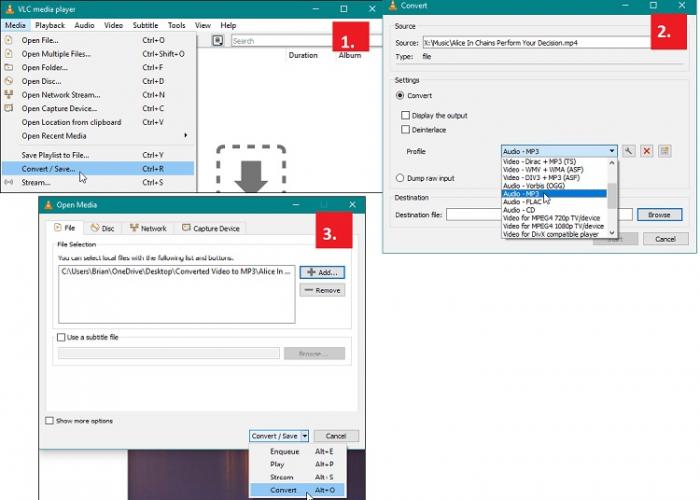This screenshot has width=700, height=500.
Task: Open the Audio menu
Action: coord(84,25)
